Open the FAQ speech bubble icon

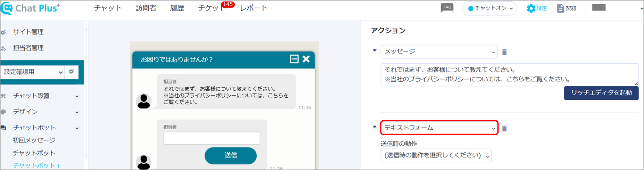[447, 8]
